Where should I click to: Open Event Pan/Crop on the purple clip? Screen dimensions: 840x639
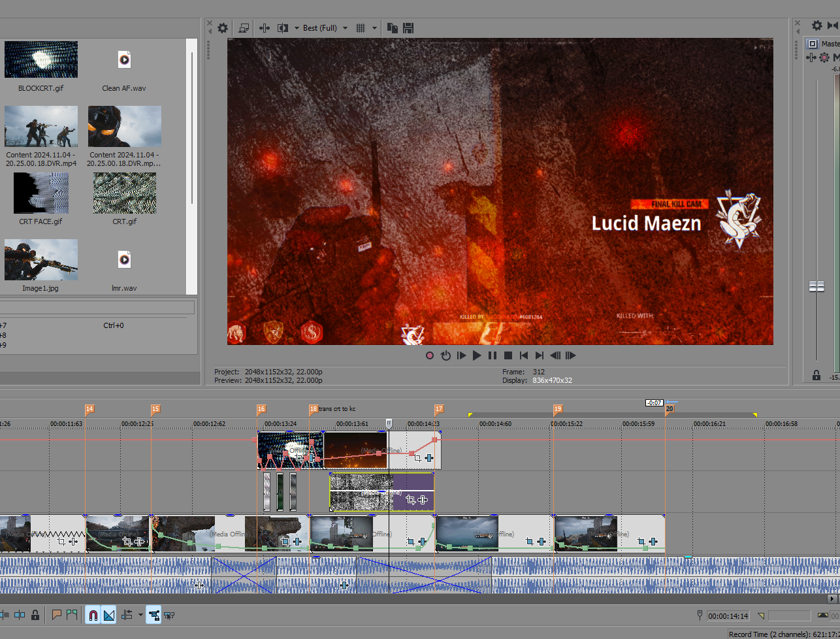(x=410, y=500)
